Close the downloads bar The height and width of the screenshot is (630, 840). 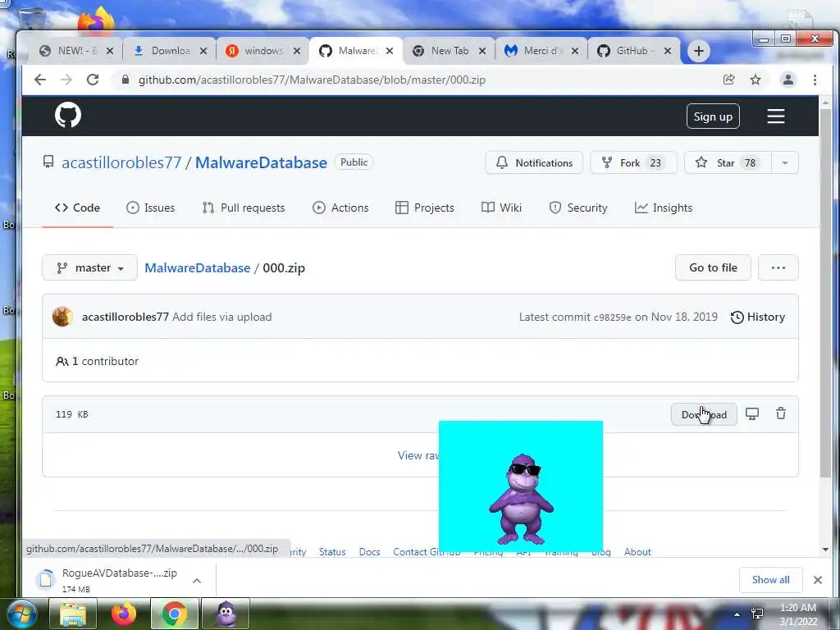(x=818, y=580)
